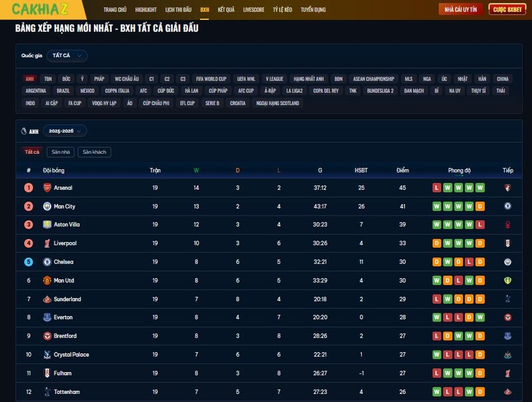Click the Chelsea club crest icon
Image resolution: width=532 pixels, height=402 pixels.
click(47, 262)
